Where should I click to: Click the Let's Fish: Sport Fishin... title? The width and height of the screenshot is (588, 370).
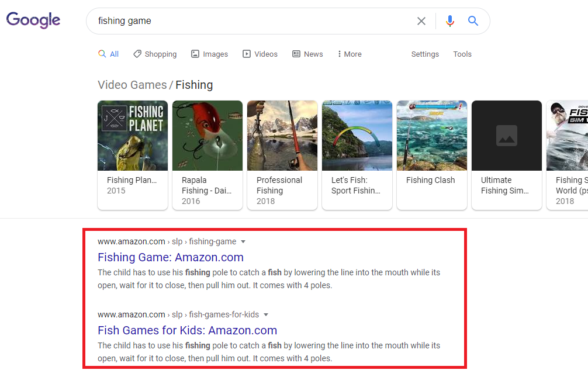tap(356, 185)
